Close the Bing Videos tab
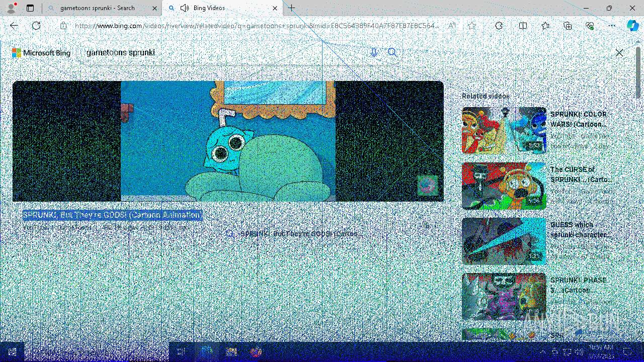644x362 pixels. tap(275, 8)
